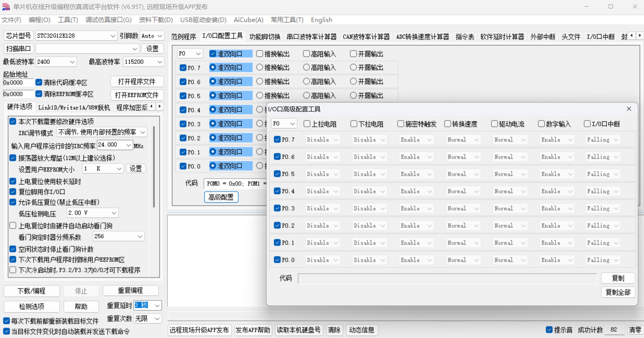Open Link1D/Writer1A/U8W脱机 tab
The image size is (644, 338).
coord(74,107)
